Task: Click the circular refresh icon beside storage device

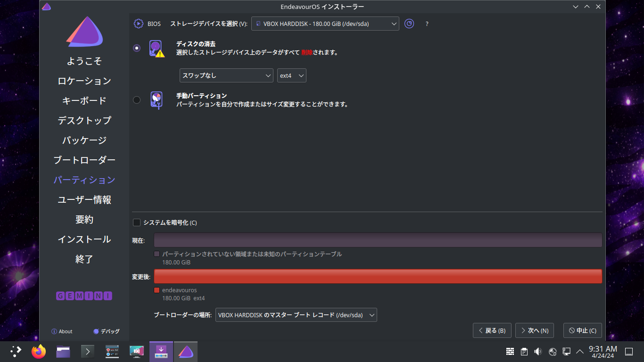Action: pos(409,24)
